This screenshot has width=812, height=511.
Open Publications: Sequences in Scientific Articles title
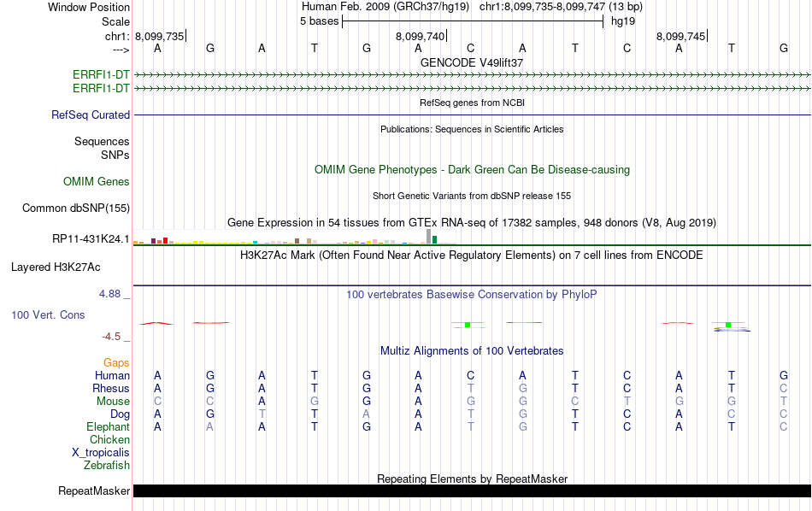(472, 129)
